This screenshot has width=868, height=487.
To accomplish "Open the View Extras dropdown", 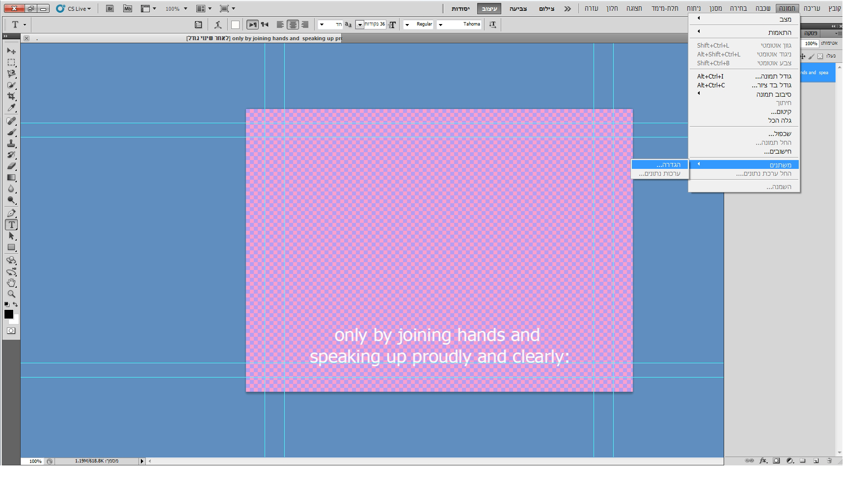I will [148, 8].
